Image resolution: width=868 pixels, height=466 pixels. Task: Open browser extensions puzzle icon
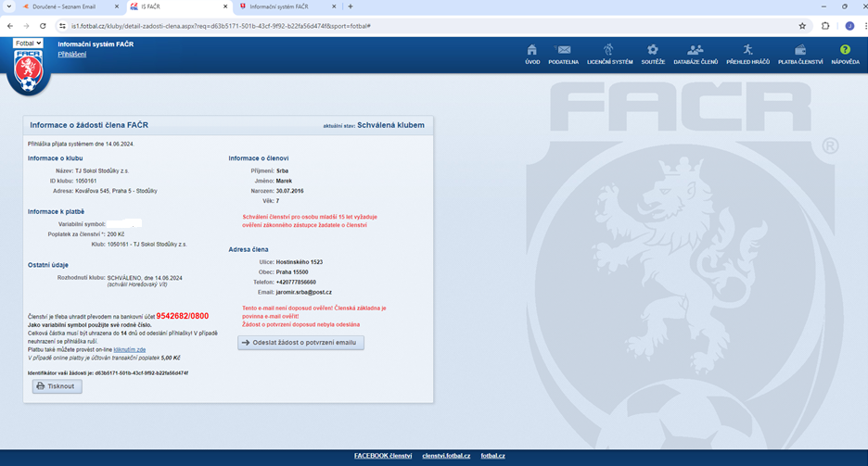[824, 26]
